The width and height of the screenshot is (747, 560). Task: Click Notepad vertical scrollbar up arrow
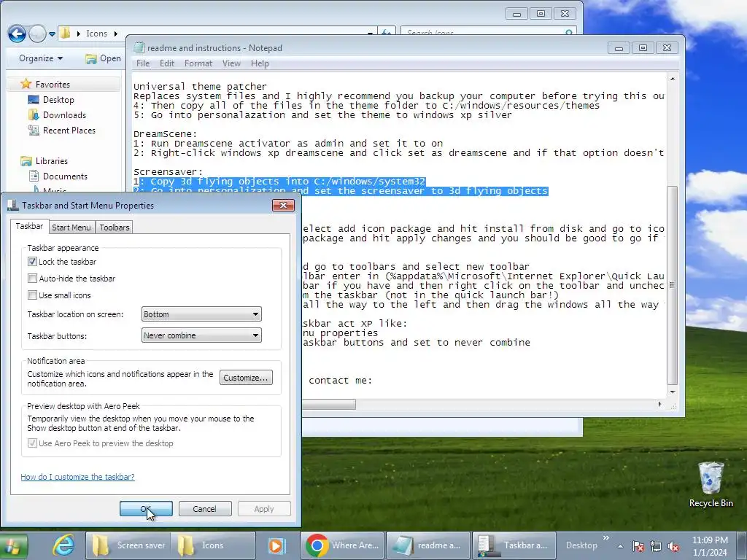point(672,79)
